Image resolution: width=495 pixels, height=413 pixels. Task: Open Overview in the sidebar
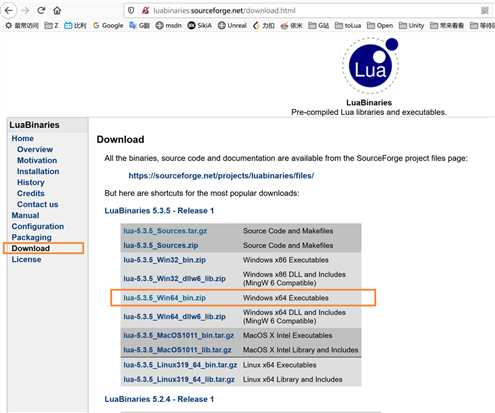coord(35,149)
